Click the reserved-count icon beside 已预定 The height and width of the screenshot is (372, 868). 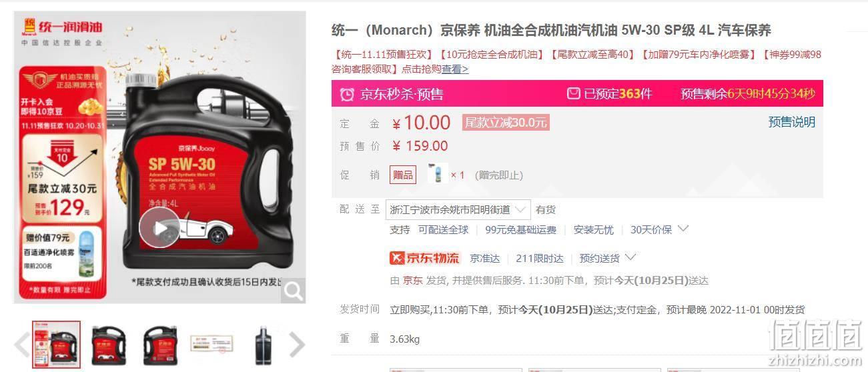point(573,93)
